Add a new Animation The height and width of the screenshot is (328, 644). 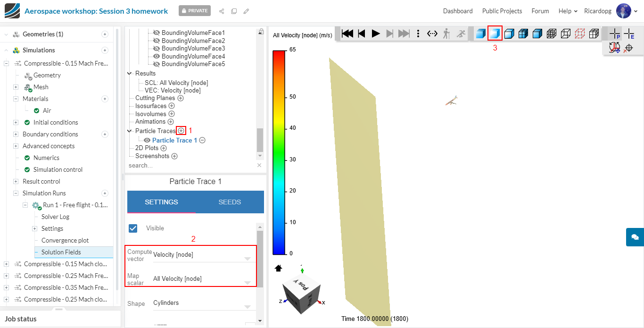(171, 122)
